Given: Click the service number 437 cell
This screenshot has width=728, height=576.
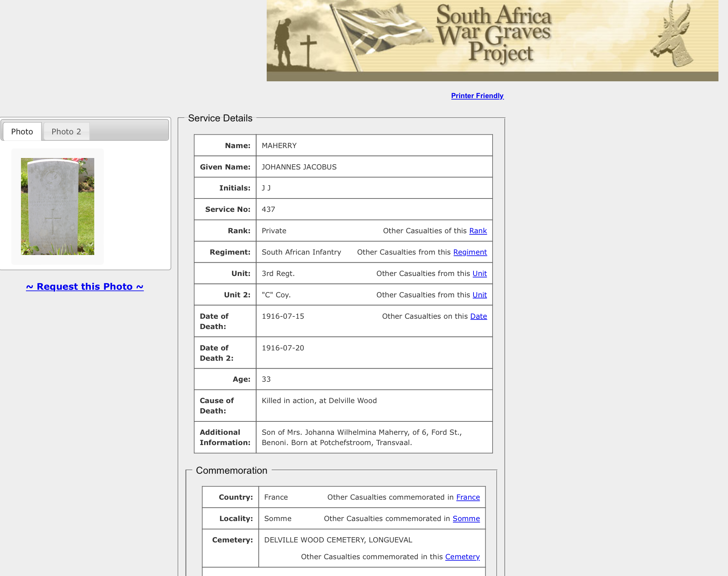Looking at the screenshot, I should (x=269, y=210).
